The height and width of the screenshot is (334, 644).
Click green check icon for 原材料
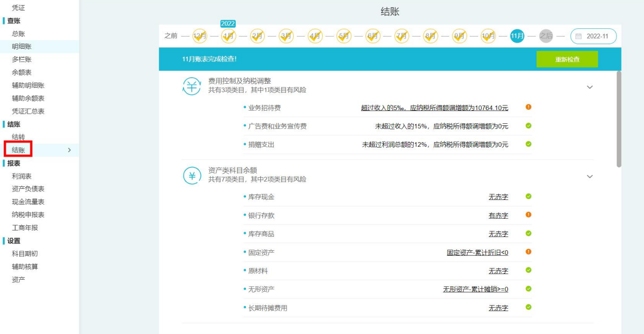point(529,270)
